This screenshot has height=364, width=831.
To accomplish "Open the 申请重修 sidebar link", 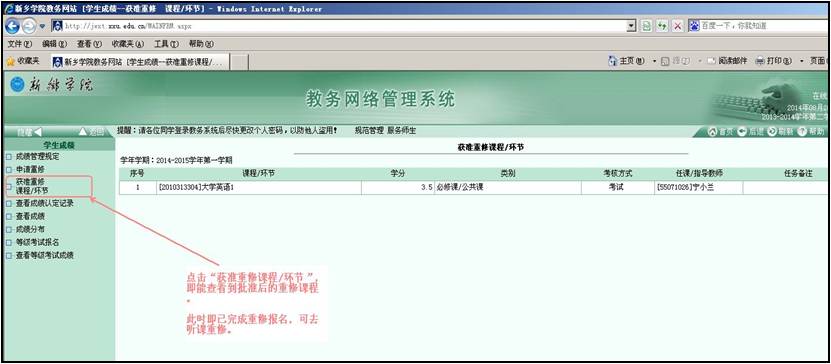I will (x=30, y=169).
